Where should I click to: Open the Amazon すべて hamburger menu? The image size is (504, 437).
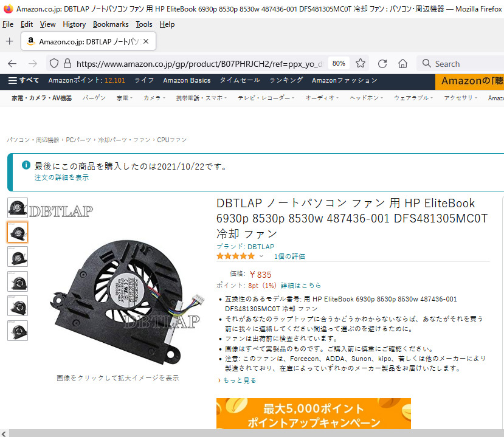[x=23, y=80]
